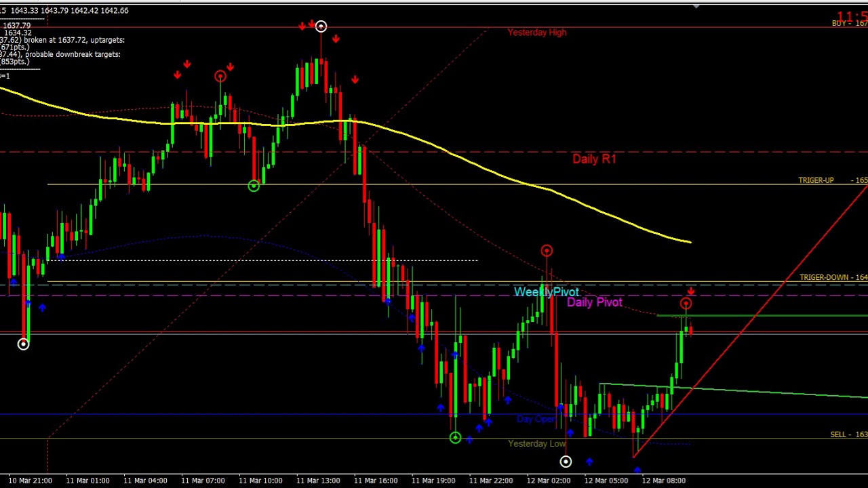Image resolution: width=868 pixels, height=488 pixels.
Task: Click the 1634.32 value in chart comment
Action: 17,33
